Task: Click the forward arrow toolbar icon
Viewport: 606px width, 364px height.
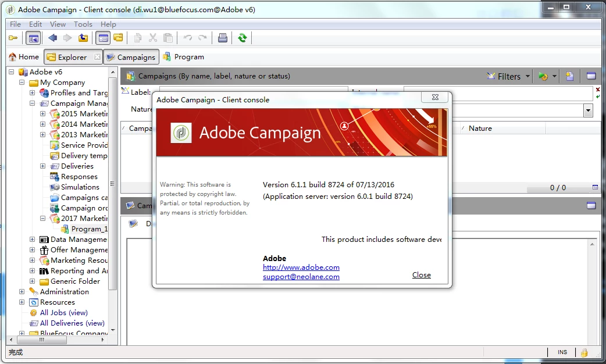Action: click(67, 37)
